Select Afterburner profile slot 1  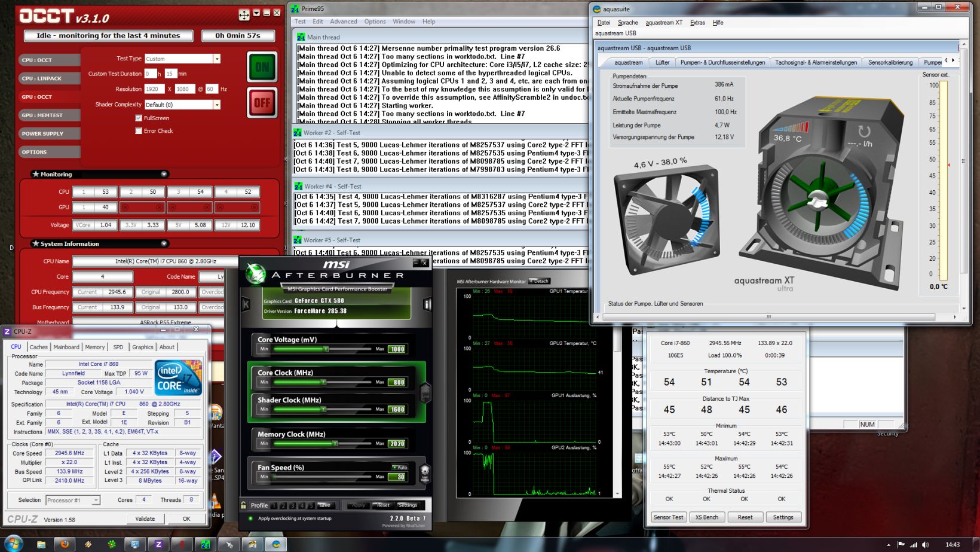pyautogui.click(x=274, y=505)
